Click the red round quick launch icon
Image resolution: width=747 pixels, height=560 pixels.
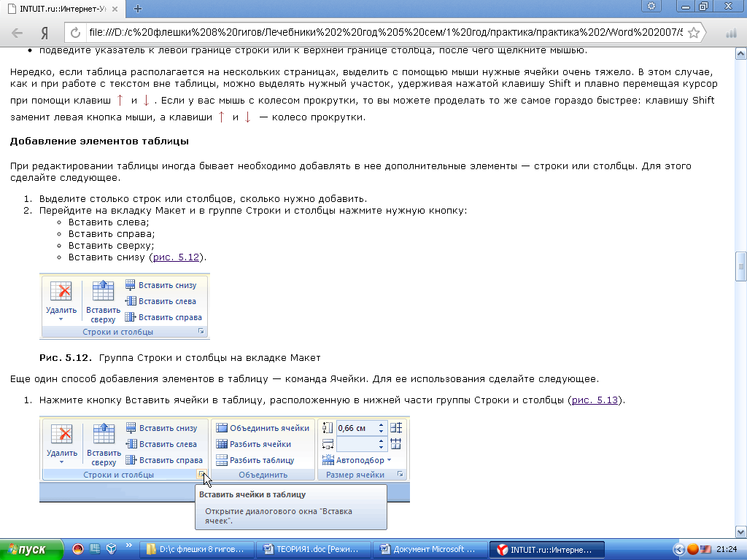click(x=78, y=549)
